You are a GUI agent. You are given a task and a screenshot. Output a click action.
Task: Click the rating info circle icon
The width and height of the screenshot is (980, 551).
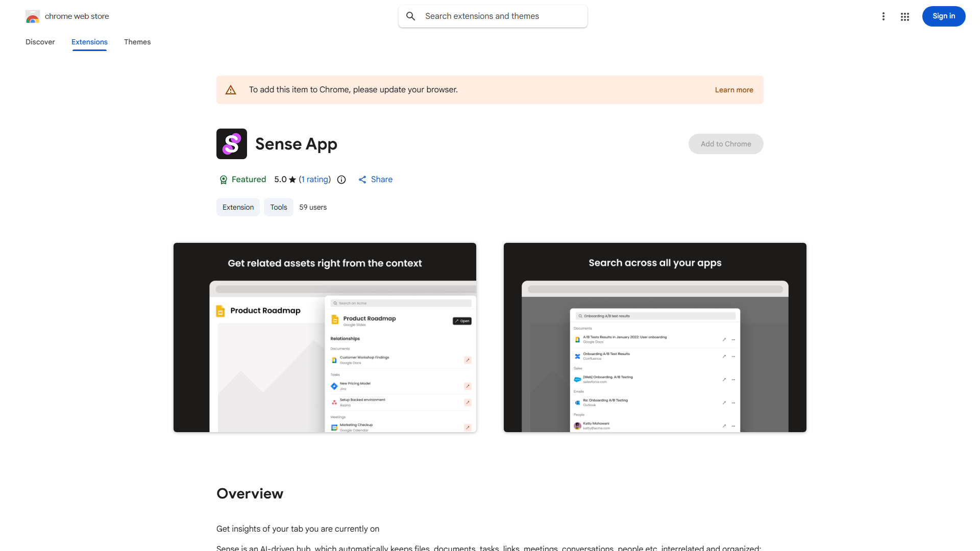(341, 180)
